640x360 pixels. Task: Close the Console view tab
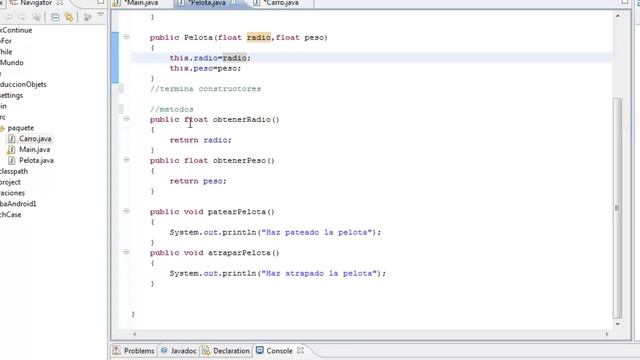tap(300, 351)
